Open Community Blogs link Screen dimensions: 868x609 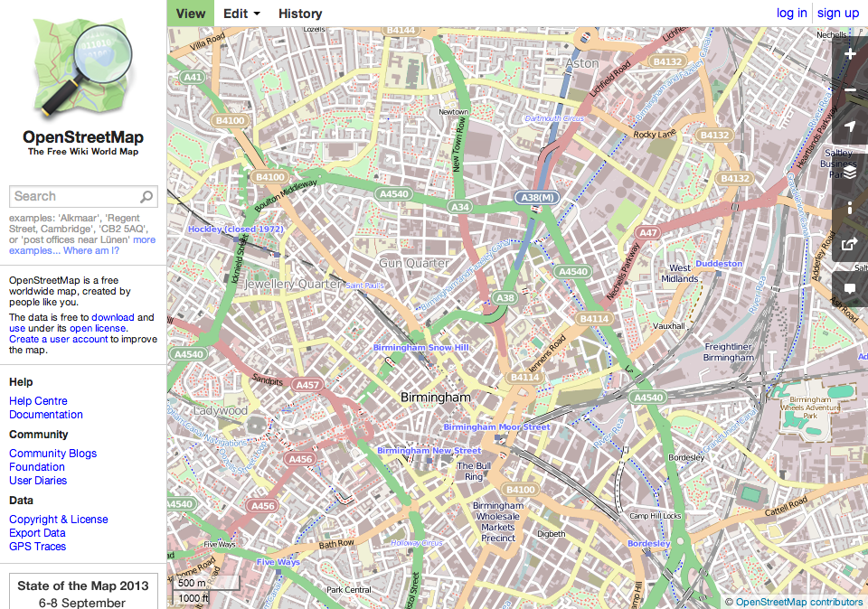coord(52,454)
